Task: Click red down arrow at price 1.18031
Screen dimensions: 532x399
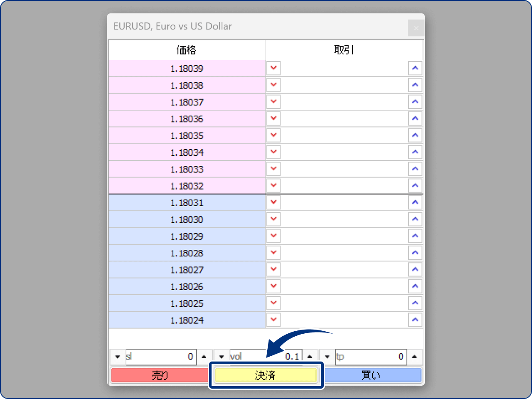Action: click(273, 202)
